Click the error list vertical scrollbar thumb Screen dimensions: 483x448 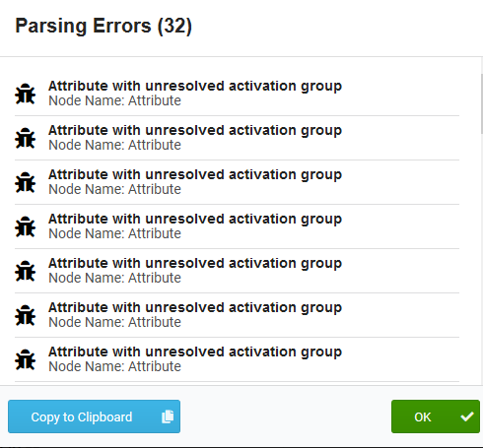click(x=481, y=103)
